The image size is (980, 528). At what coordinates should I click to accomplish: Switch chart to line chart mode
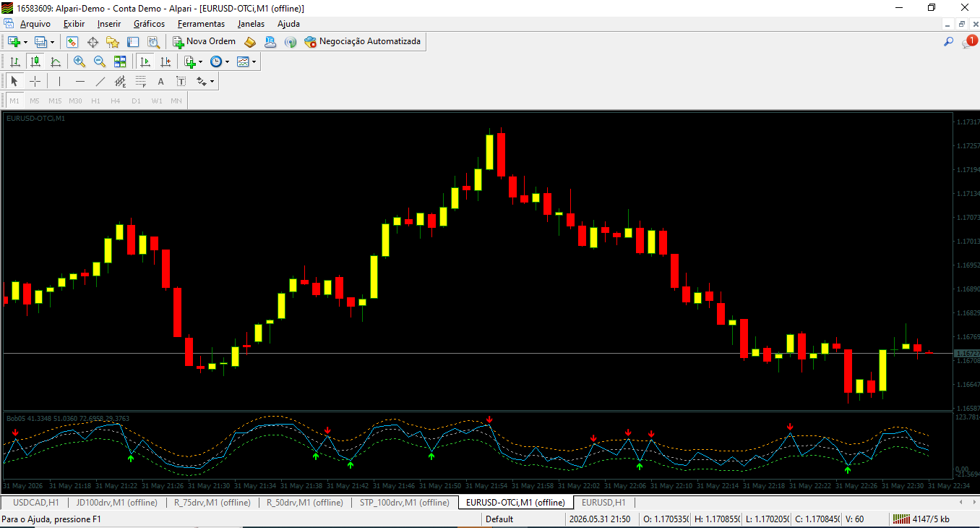click(55, 61)
